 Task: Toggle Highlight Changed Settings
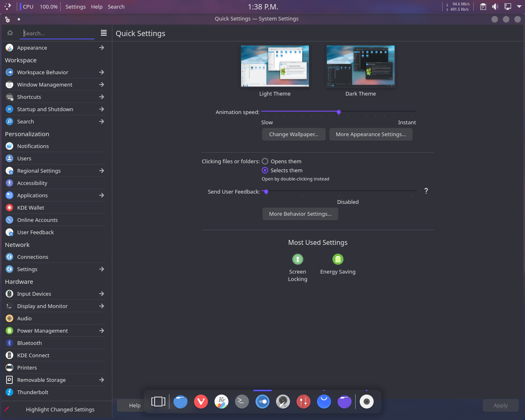pyautogui.click(x=56, y=409)
